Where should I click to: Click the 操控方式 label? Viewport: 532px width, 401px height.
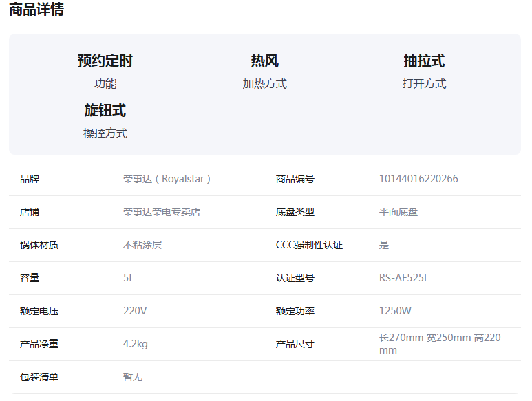click(105, 133)
